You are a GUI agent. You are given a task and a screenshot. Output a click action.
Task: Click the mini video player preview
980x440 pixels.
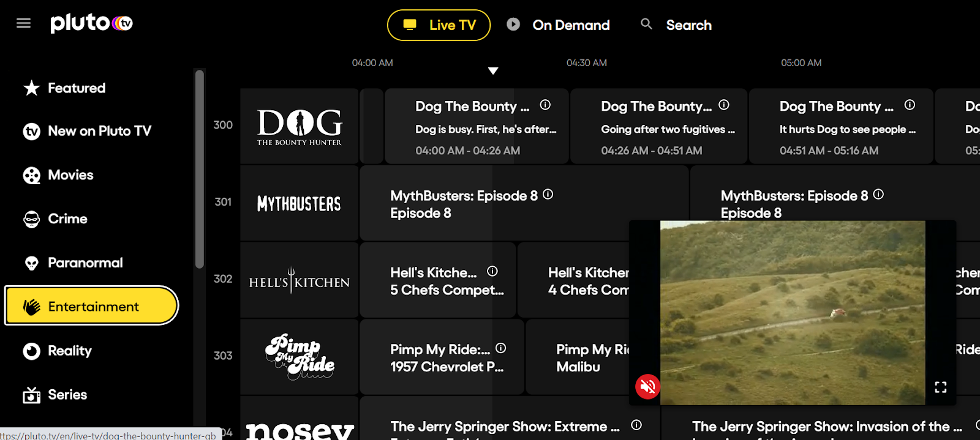pos(793,312)
